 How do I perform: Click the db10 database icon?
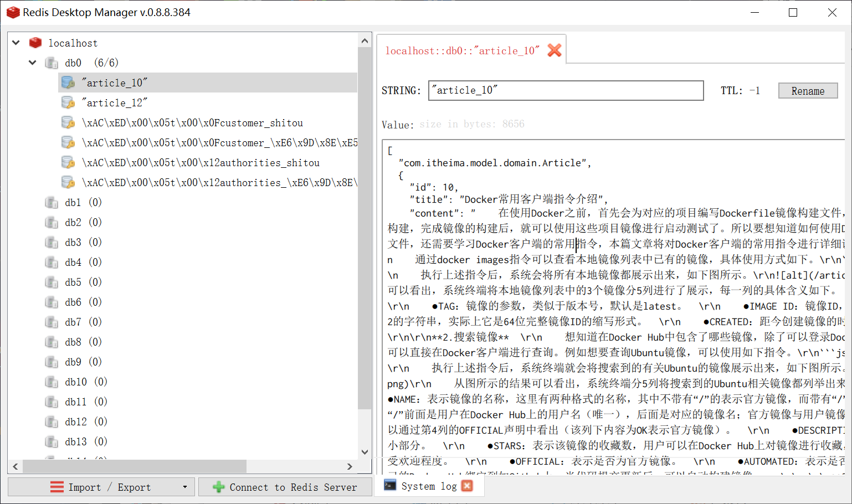click(x=52, y=382)
